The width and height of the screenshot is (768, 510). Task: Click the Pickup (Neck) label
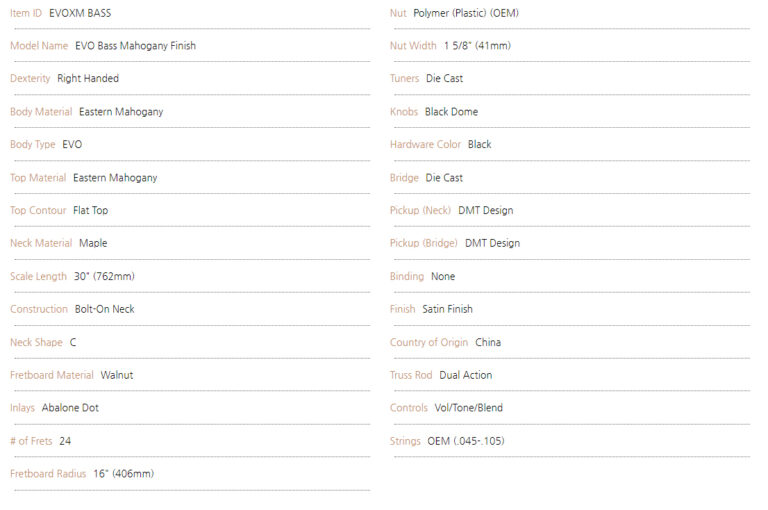coord(420,211)
